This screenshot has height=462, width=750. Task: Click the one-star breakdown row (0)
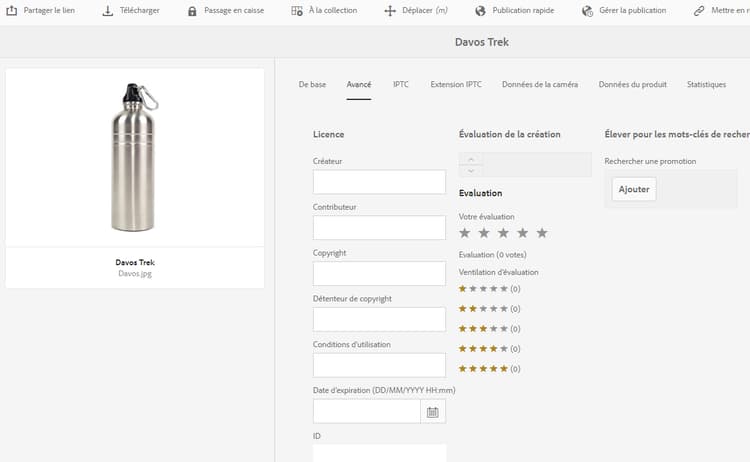pyautogui.click(x=489, y=289)
